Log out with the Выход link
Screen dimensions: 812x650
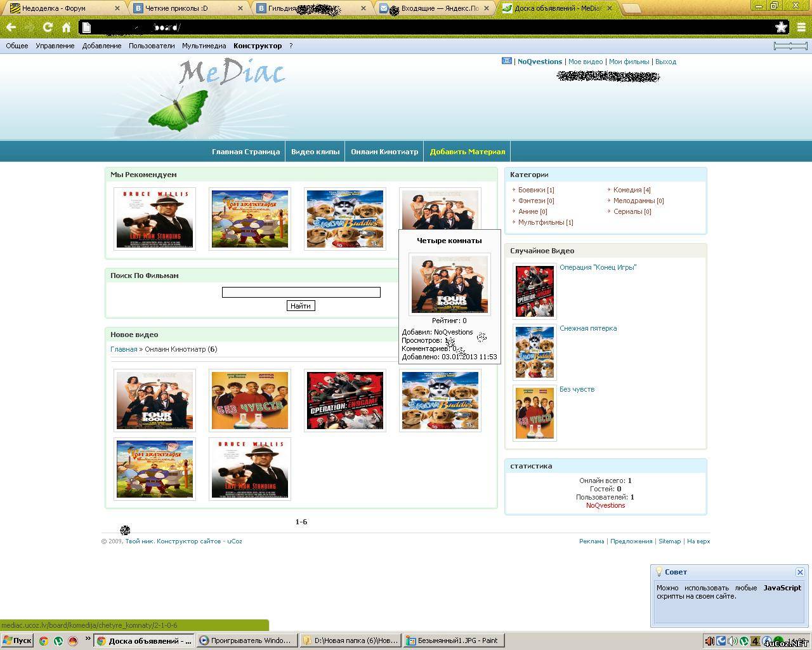pyautogui.click(x=665, y=62)
